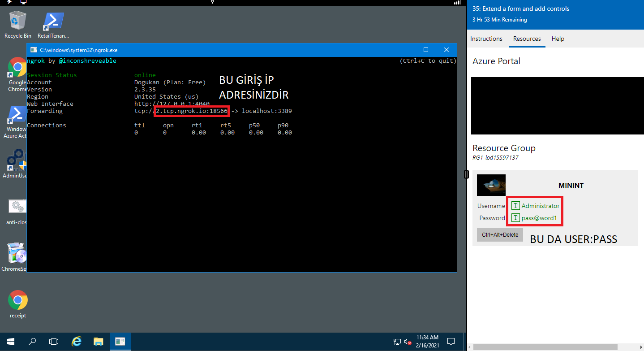
Task: Click the '35: Extend a form and add controls' title
Action: coord(521,9)
